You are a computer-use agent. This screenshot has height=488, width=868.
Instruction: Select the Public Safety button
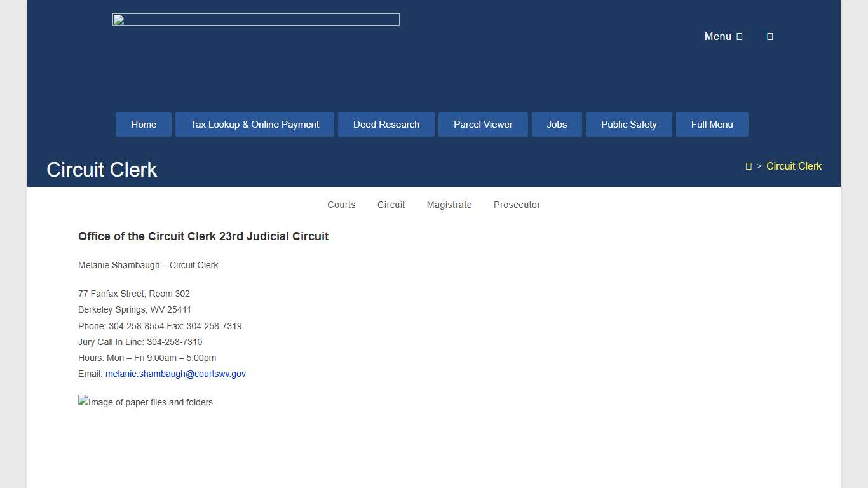628,125
